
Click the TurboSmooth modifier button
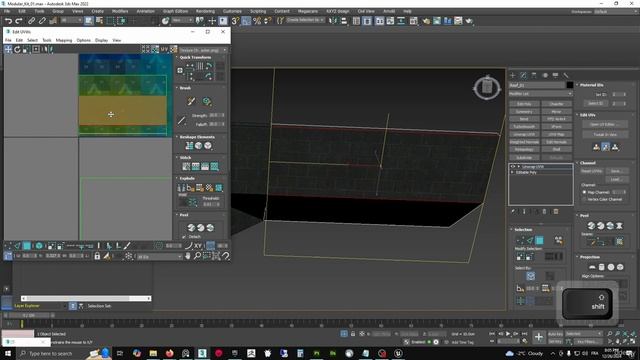(x=524, y=127)
